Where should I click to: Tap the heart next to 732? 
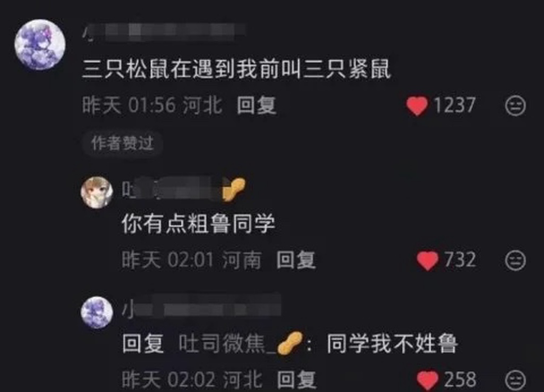[428, 260]
